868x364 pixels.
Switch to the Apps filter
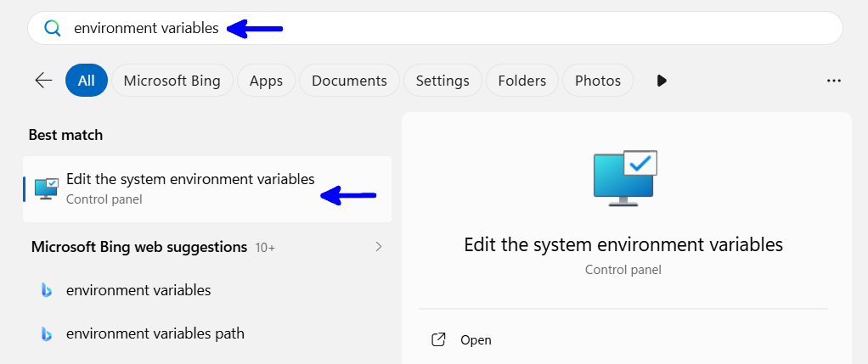point(266,81)
